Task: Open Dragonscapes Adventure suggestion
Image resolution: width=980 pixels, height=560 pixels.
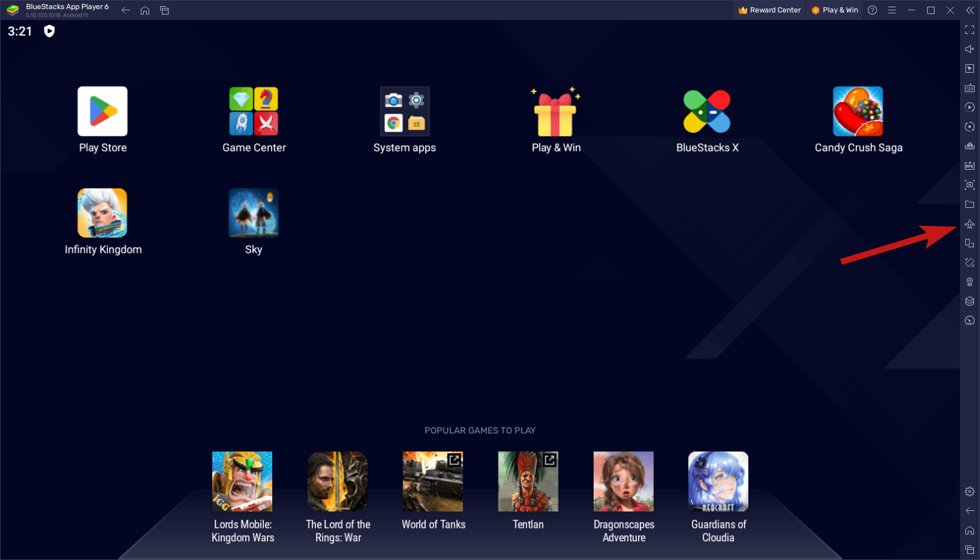Action: pos(623,481)
